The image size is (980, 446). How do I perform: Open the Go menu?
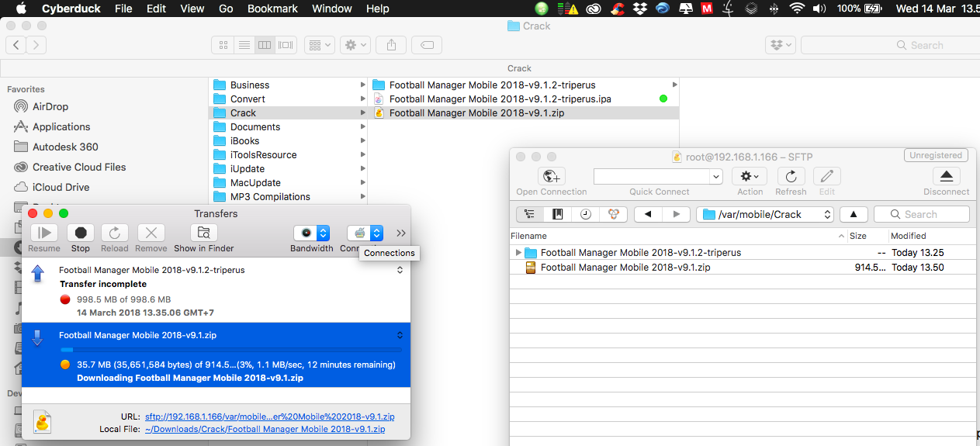click(x=226, y=9)
